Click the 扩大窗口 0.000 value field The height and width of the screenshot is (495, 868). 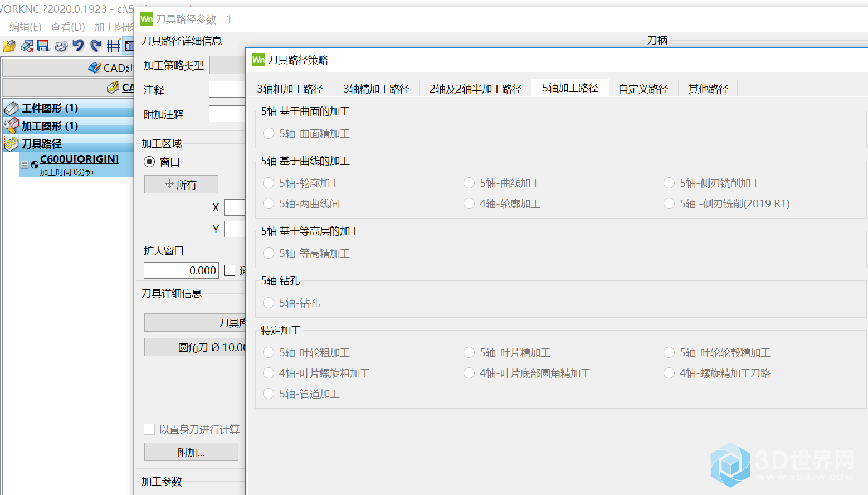tap(181, 270)
